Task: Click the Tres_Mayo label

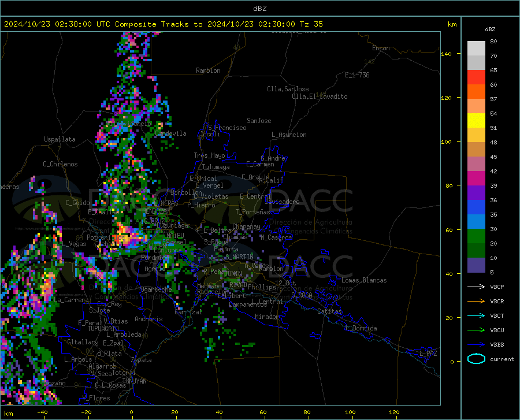Action: [209, 155]
